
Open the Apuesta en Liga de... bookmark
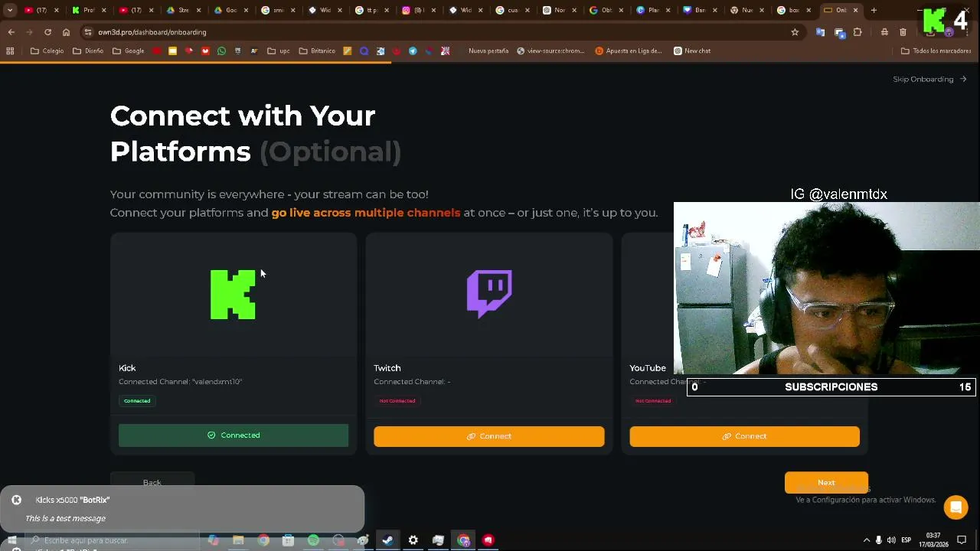click(x=629, y=51)
